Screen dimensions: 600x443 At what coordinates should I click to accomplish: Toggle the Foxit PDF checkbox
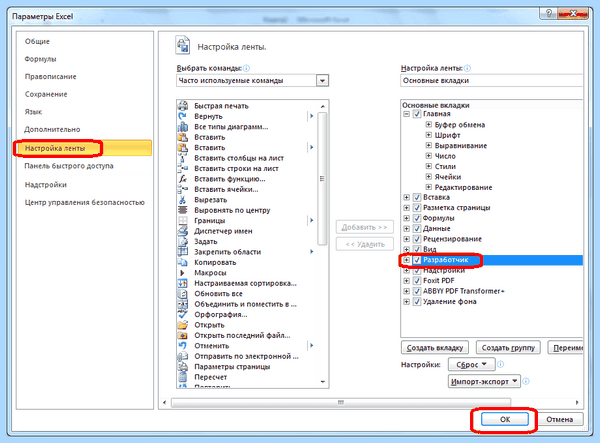coord(417,280)
